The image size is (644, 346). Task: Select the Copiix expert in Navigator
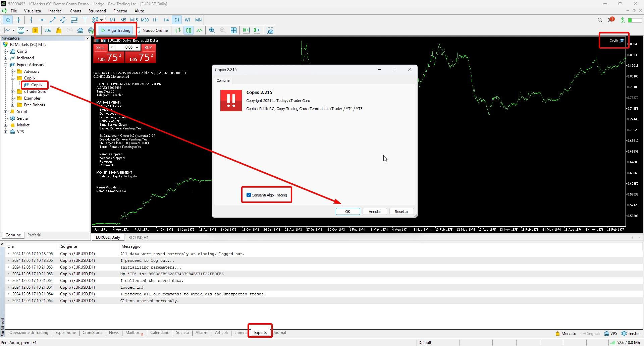(x=37, y=85)
